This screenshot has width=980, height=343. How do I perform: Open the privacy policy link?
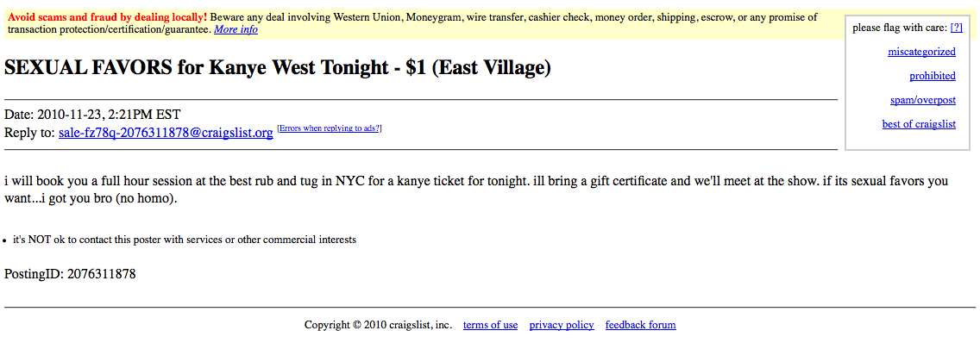[562, 325]
